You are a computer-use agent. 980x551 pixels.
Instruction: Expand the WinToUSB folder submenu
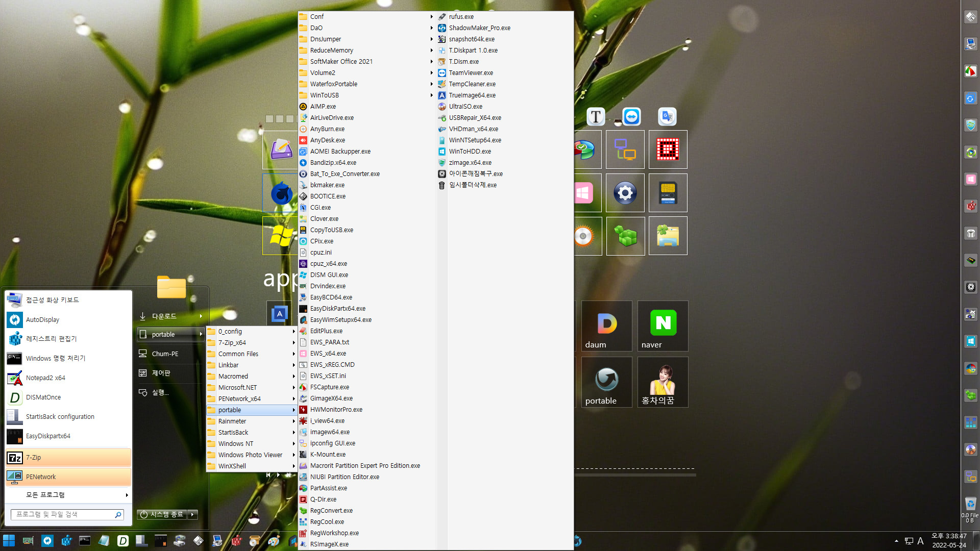366,95
